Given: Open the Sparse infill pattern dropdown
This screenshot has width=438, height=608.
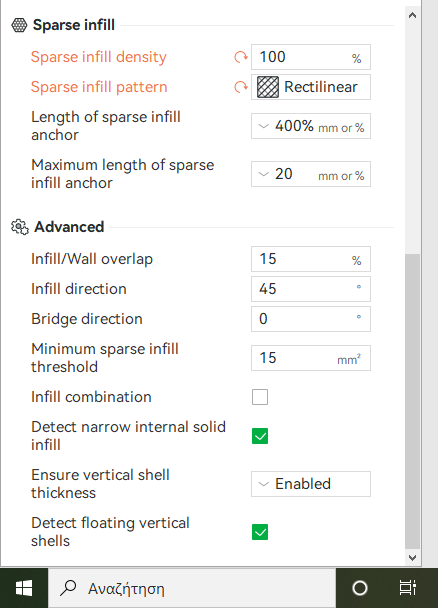Looking at the screenshot, I should click(x=311, y=87).
